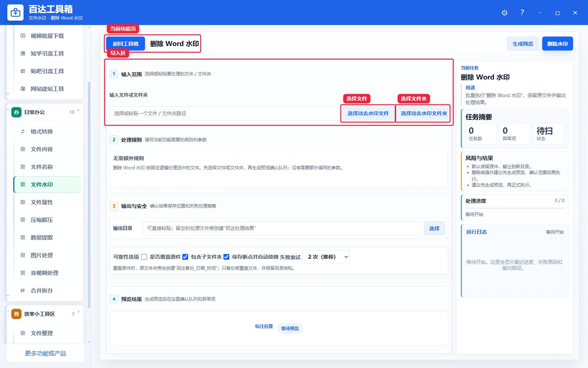Click the grid icon beside 文件水印
Image resolution: width=588 pixels, height=368 pixels.
(x=23, y=184)
